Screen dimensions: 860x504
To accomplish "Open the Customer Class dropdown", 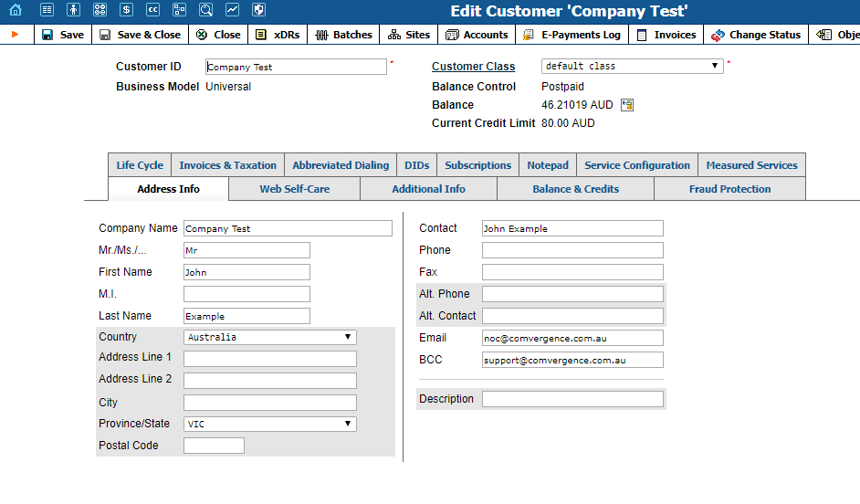I will tap(632, 67).
